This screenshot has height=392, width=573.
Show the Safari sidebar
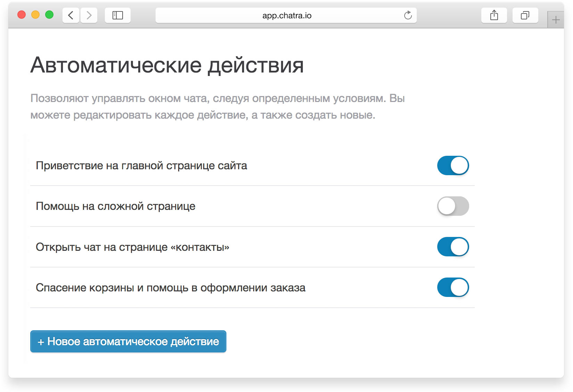[x=118, y=15]
